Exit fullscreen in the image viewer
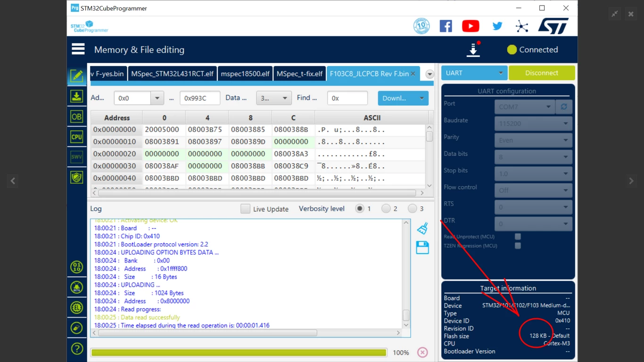The image size is (644, 362). coord(615,14)
